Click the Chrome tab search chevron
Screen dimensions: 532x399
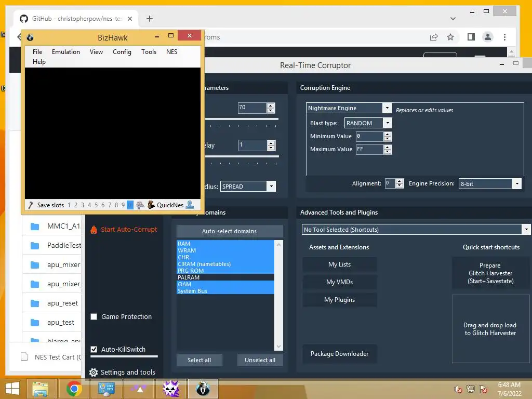(453, 19)
